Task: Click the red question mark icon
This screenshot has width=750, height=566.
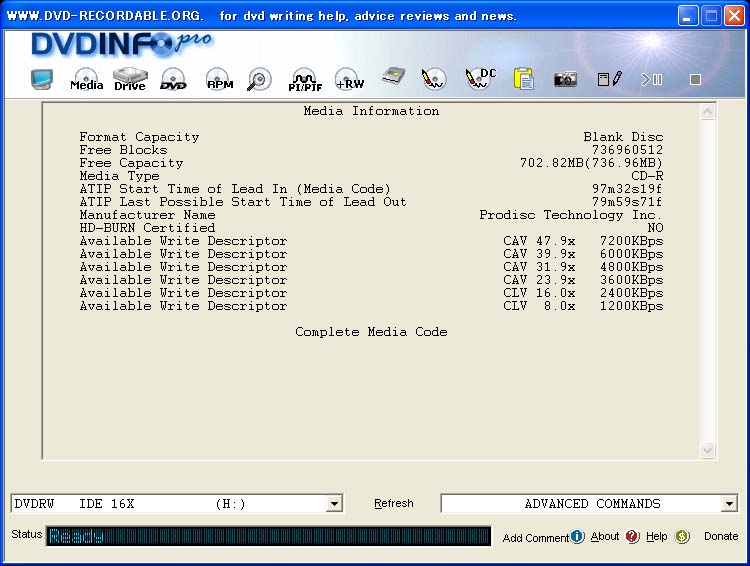Action: (x=632, y=536)
